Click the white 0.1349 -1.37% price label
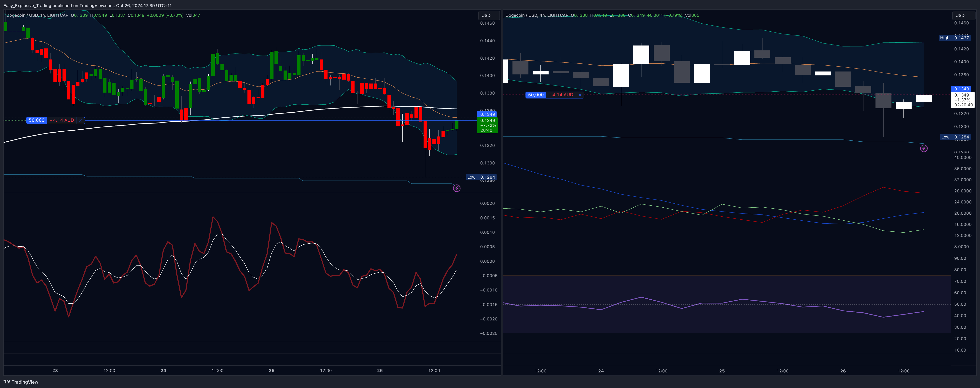 coord(962,100)
